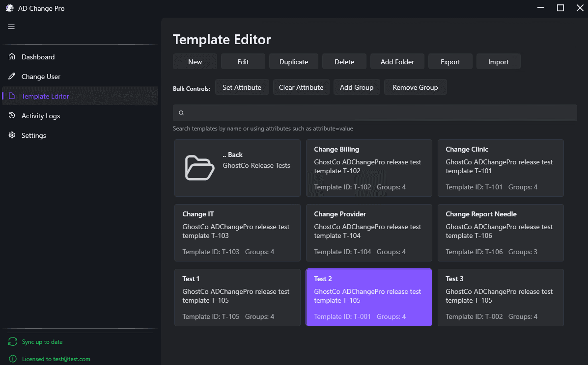The height and width of the screenshot is (365, 588).
Task: Duplicate the selected template
Action: [294, 62]
